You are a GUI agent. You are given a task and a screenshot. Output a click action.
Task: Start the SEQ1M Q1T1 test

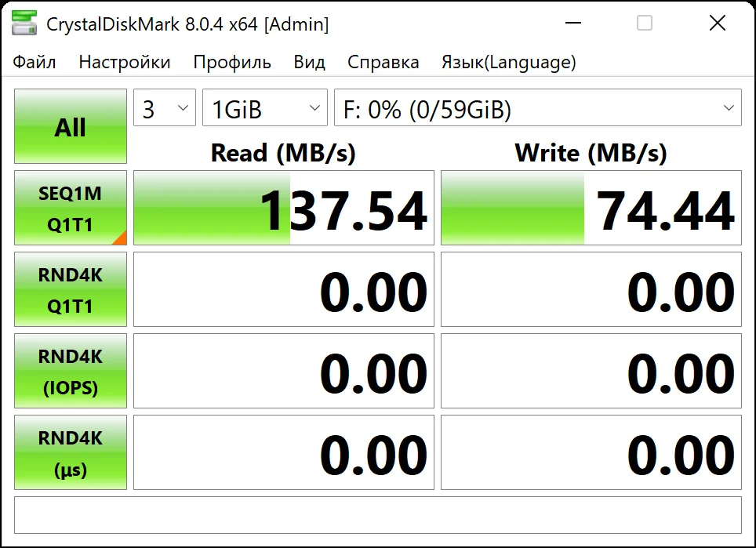point(71,208)
